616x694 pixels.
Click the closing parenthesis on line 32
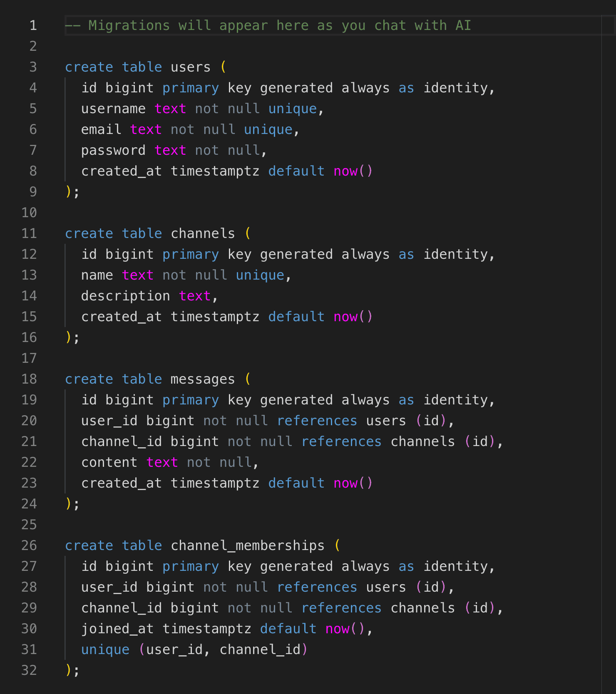tap(68, 670)
